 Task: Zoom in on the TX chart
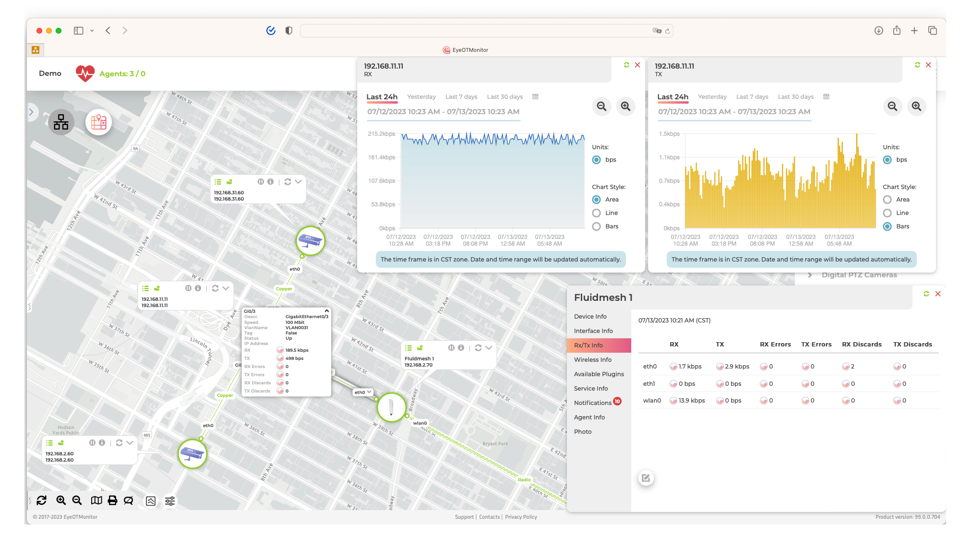point(916,107)
